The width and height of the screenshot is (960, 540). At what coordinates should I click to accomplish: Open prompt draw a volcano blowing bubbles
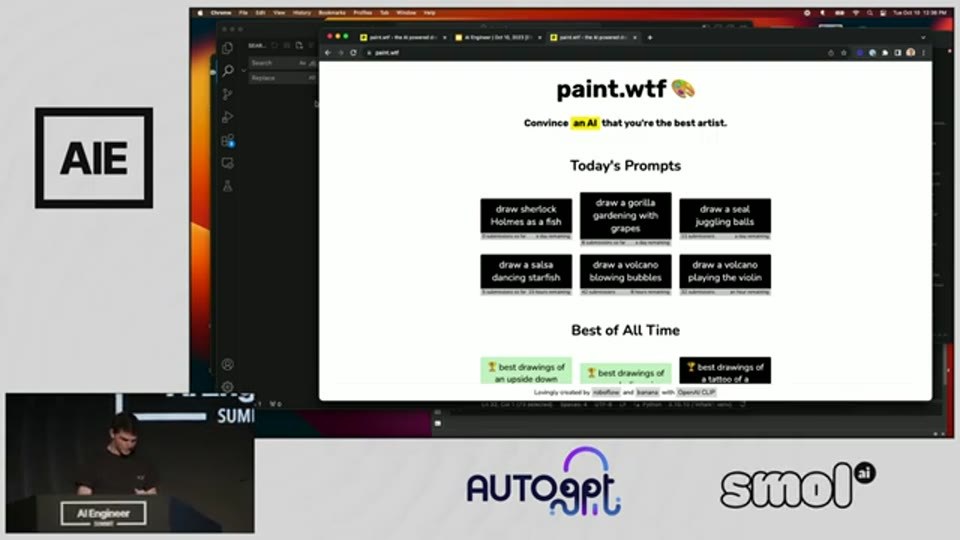tap(625, 271)
